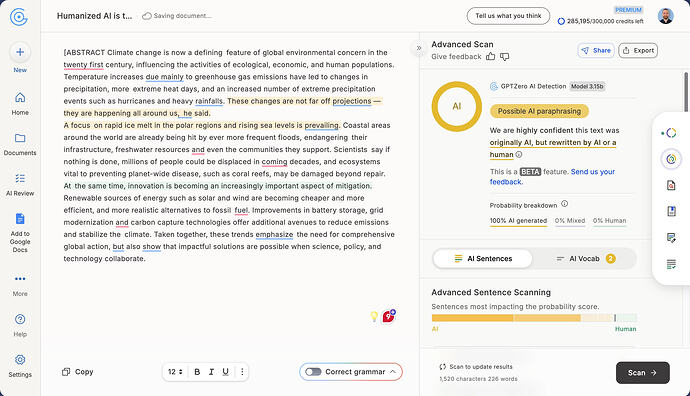Expand the Correct grammar chevron
Viewport: 690px width, 396px height.
[x=393, y=372]
